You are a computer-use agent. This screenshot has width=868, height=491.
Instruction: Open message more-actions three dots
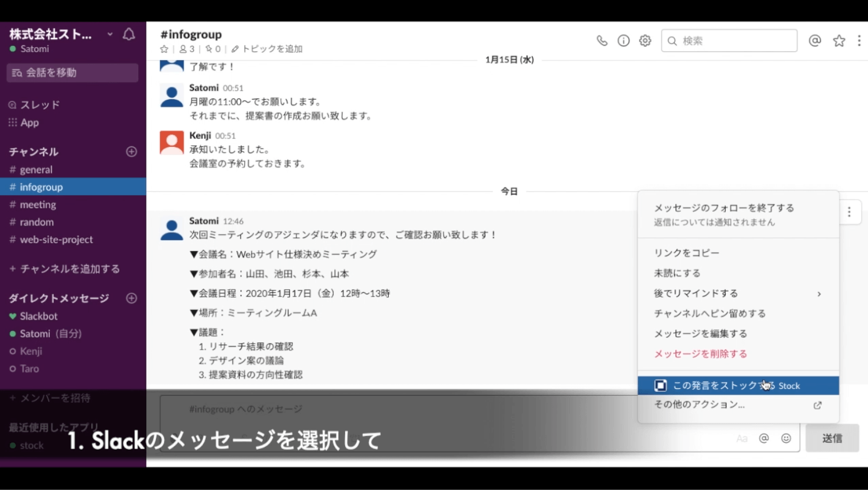[849, 212]
